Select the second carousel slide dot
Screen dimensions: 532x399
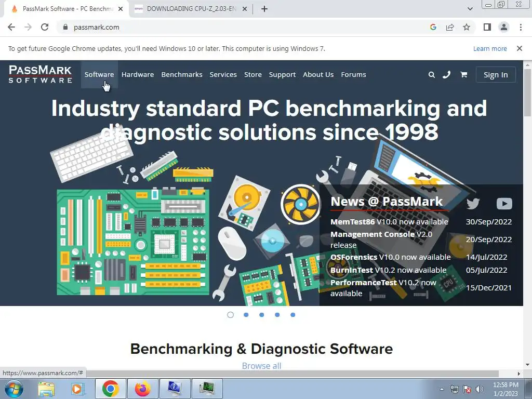tap(246, 315)
